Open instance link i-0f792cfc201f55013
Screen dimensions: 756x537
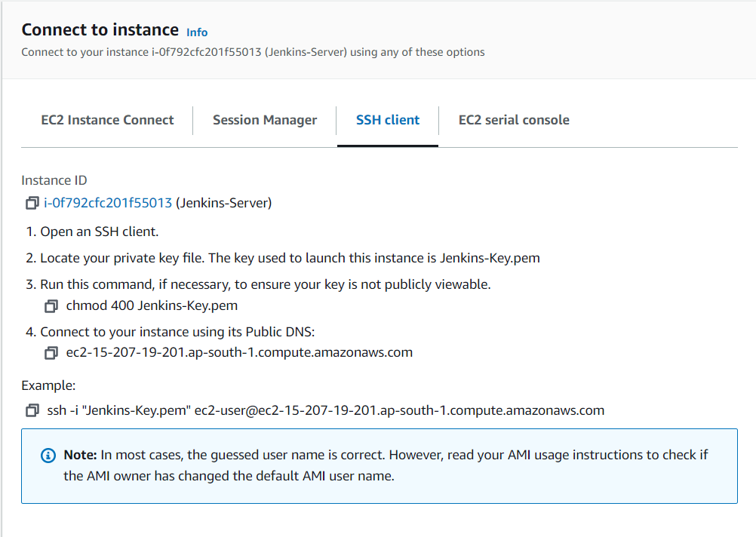(108, 203)
